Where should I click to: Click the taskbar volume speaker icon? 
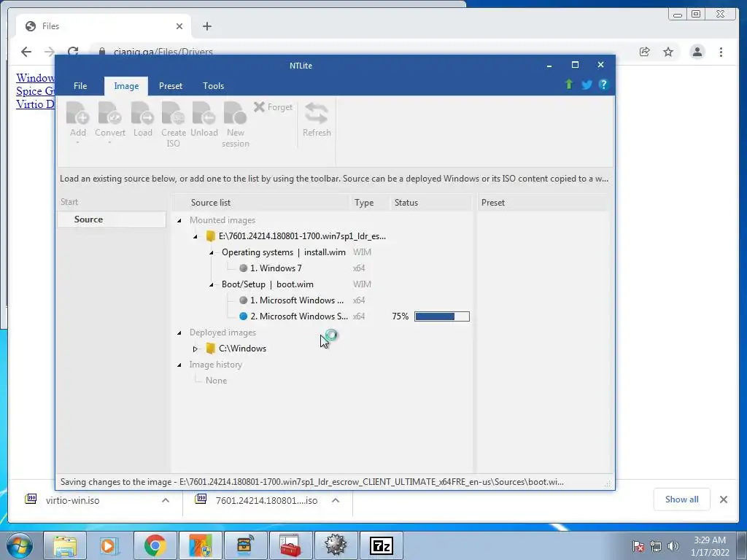(673, 546)
